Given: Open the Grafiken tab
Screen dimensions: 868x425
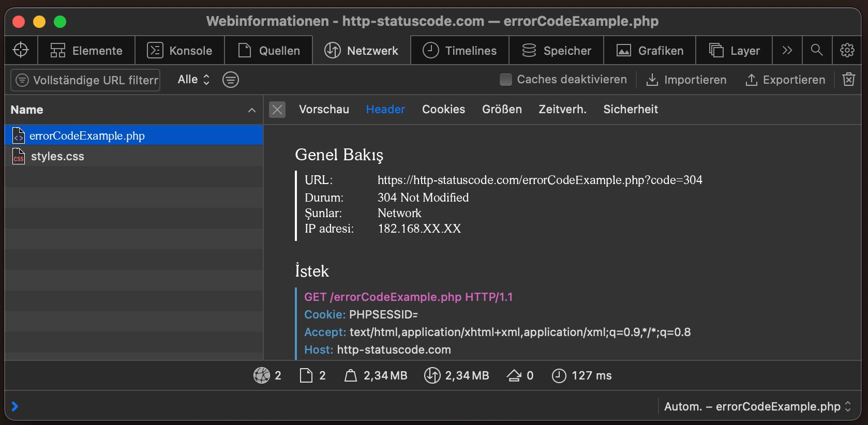Looking at the screenshot, I should 650,50.
